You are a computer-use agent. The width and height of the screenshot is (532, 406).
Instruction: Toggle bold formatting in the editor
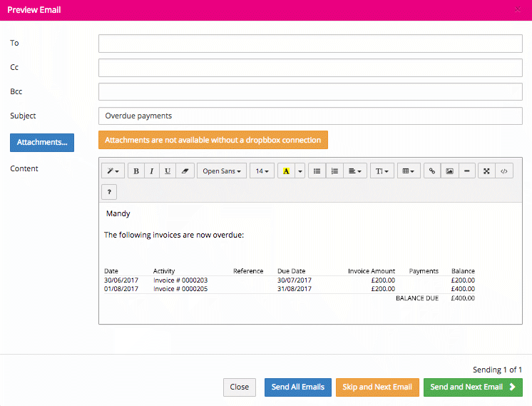[136, 171]
